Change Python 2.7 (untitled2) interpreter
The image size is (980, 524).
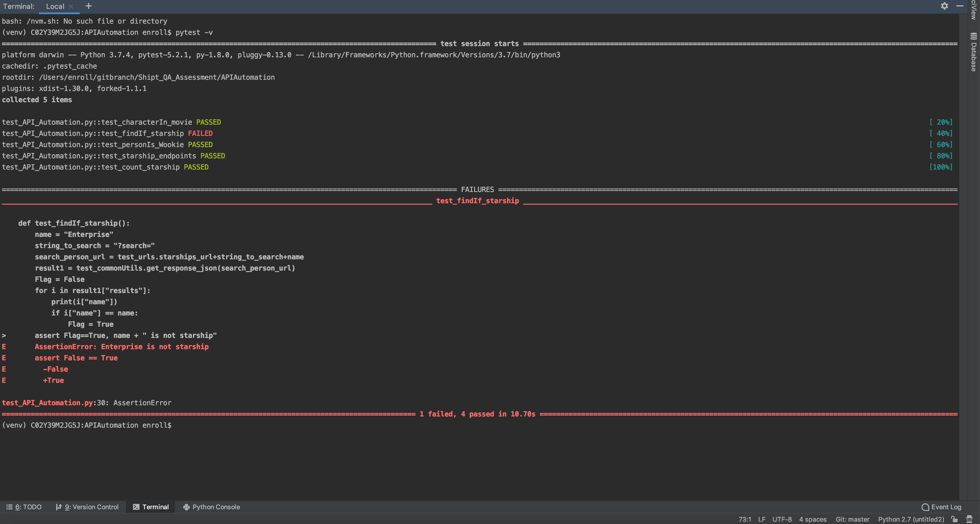[911, 520]
